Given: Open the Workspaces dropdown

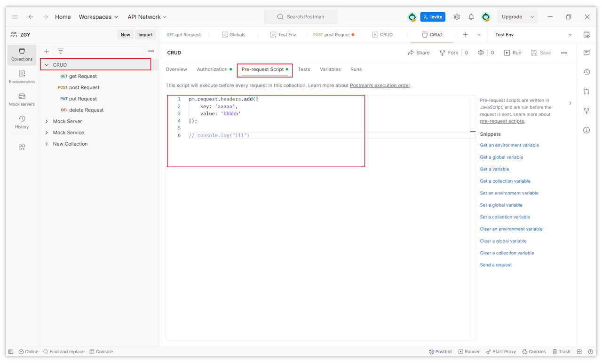Looking at the screenshot, I should tap(98, 17).
